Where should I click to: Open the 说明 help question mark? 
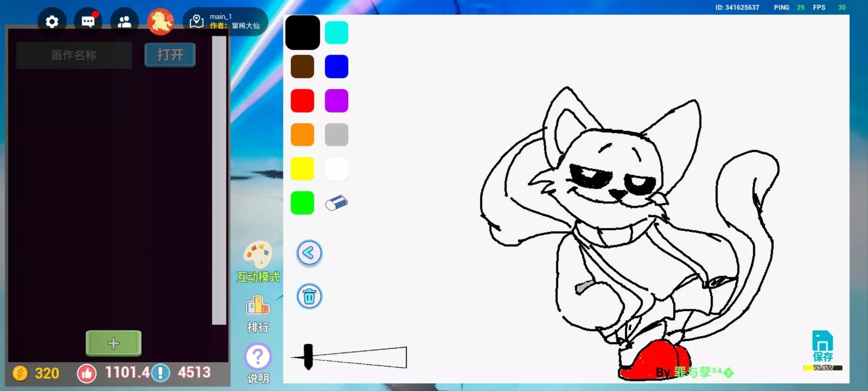tap(258, 357)
